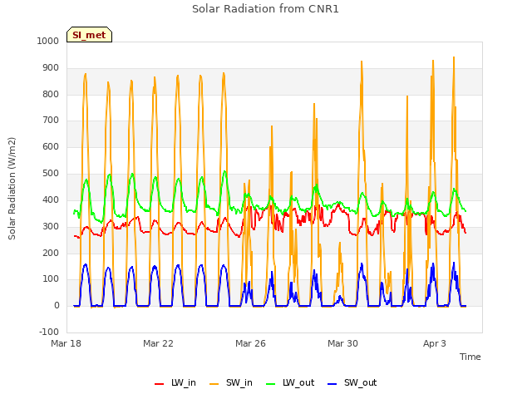
Task: Click the 400 y-axis tick label
Action: click(x=51, y=199)
